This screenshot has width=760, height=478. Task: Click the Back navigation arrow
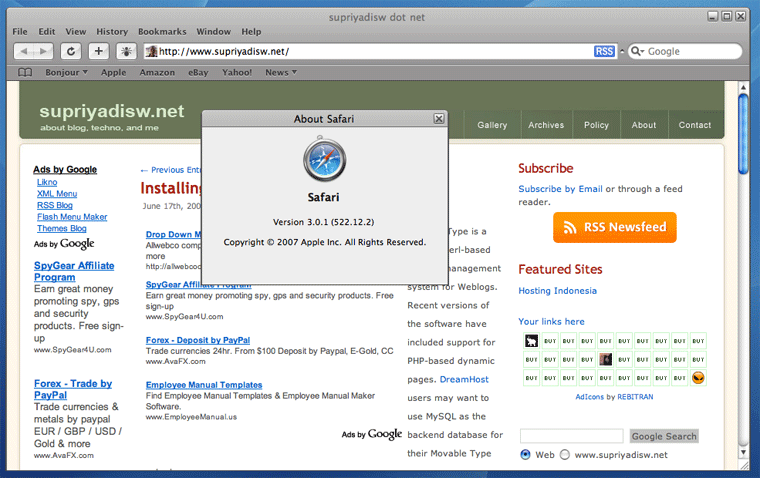pyautogui.click(x=24, y=51)
